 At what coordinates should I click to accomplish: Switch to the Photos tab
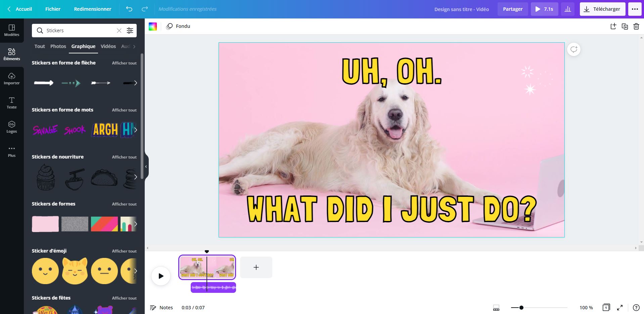[x=58, y=46]
